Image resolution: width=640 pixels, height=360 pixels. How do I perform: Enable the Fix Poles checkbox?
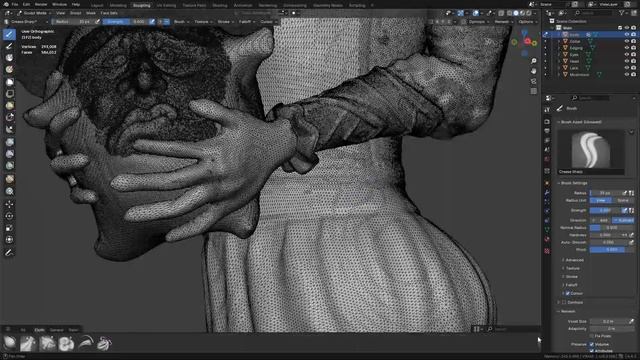click(x=592, y=336)
